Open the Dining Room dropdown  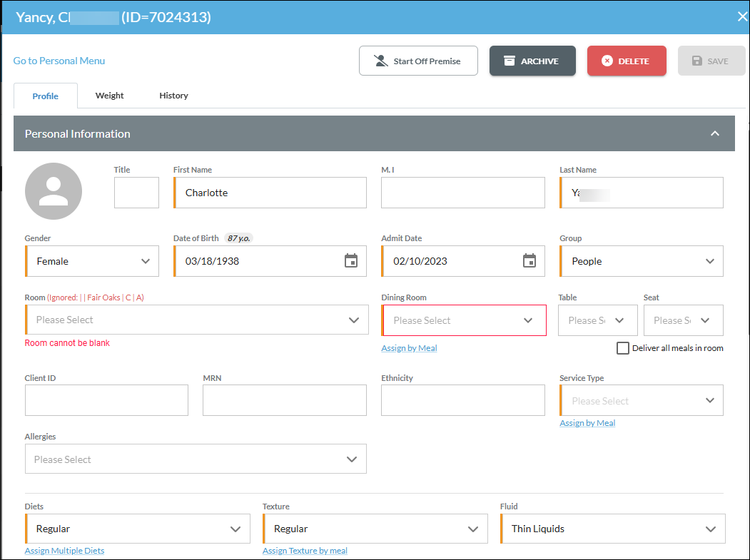point(464,320)
